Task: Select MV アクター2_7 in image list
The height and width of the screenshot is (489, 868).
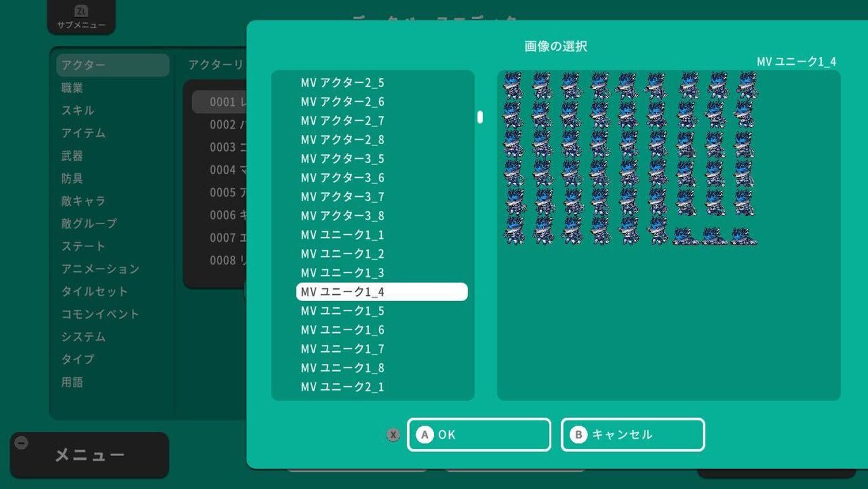Action: pyautogui.click(x=382, y=121)
